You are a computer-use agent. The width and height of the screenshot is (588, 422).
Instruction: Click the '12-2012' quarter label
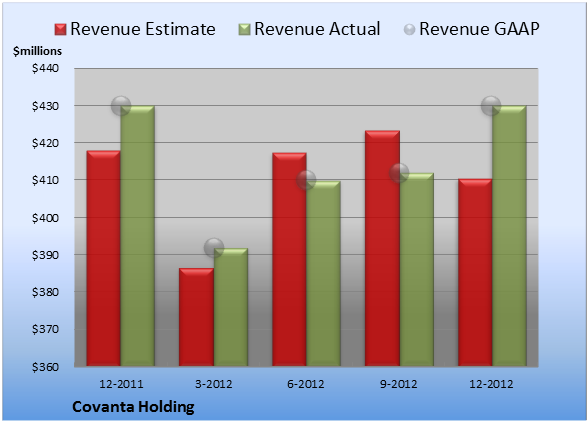pos(491,384)
